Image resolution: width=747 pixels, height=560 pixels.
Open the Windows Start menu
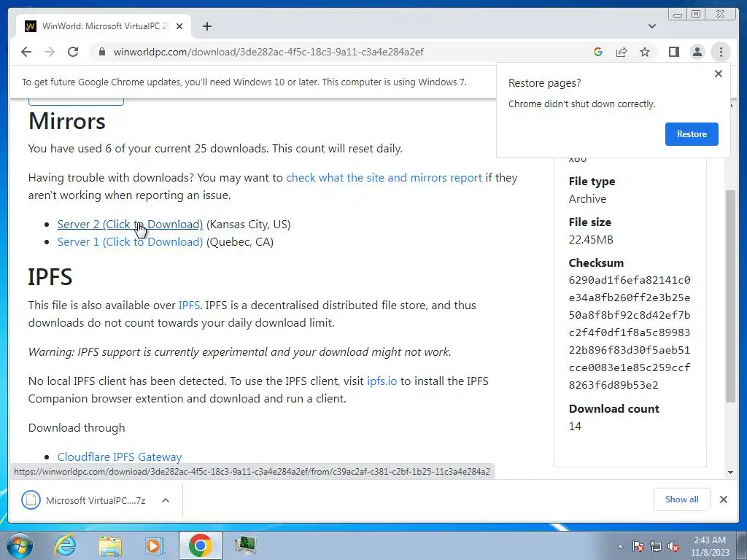pos(20,545)
